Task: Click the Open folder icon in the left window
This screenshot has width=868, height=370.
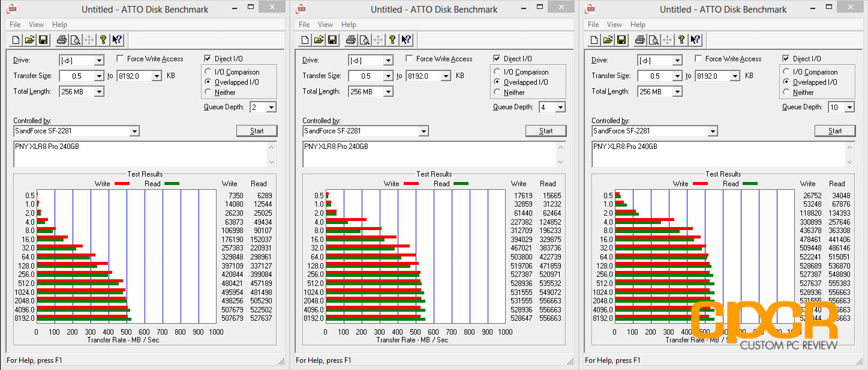Action: tap(29, 40)
